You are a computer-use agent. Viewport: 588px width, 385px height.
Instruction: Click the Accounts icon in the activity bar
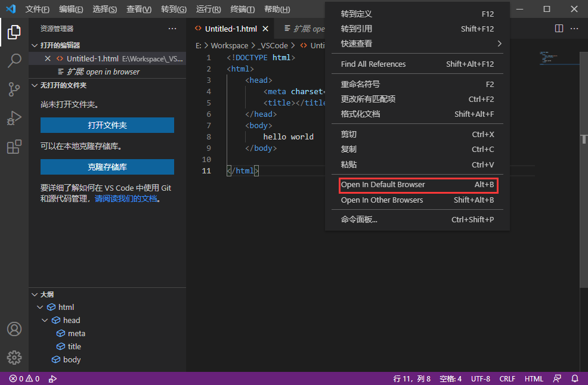click(14, 328)
